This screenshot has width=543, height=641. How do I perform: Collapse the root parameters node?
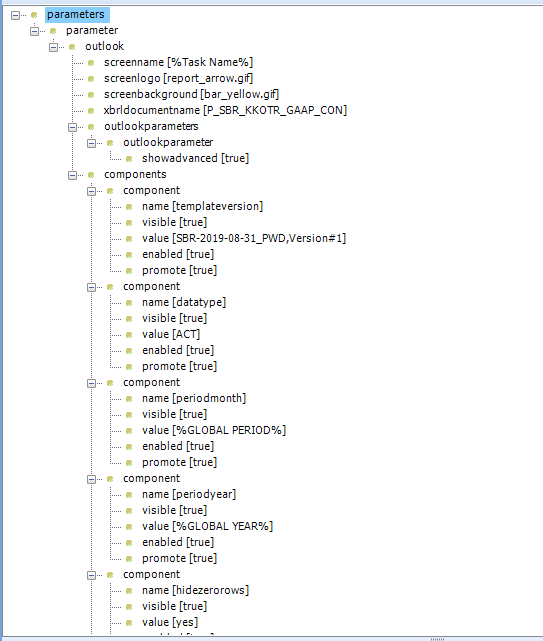coord(15,16)
